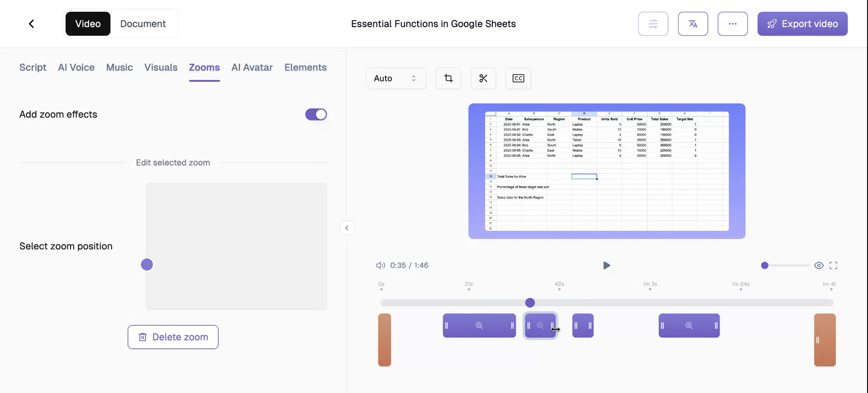
Task: Open the three-dot more options menu
Action: (733, 23)
